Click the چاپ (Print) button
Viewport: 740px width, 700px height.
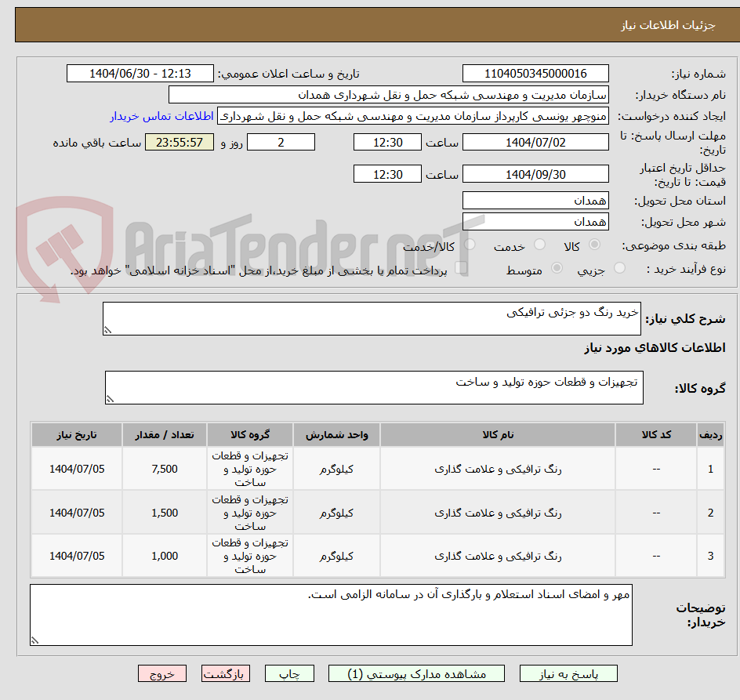point(288,673)
